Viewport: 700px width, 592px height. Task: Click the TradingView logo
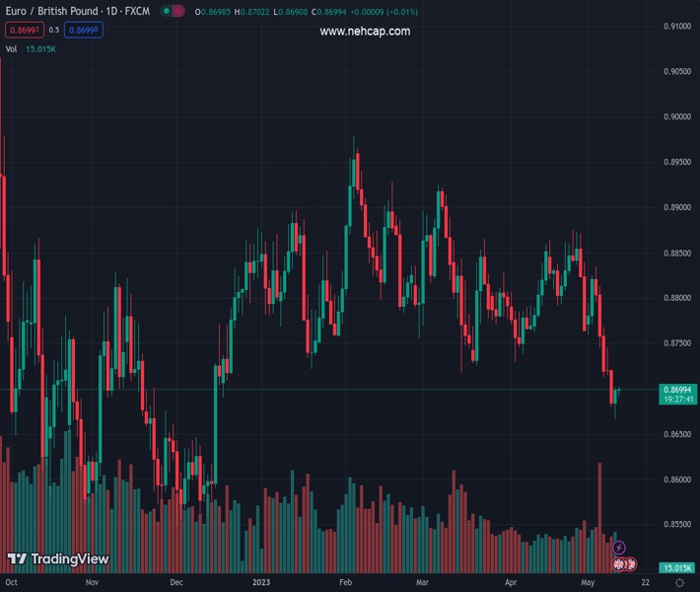(x=58, y=559)
